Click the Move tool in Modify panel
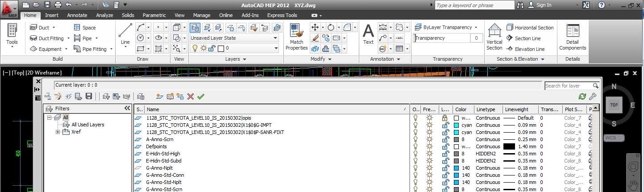Screen dimensions: 644x192 click(x=315, y=27)
